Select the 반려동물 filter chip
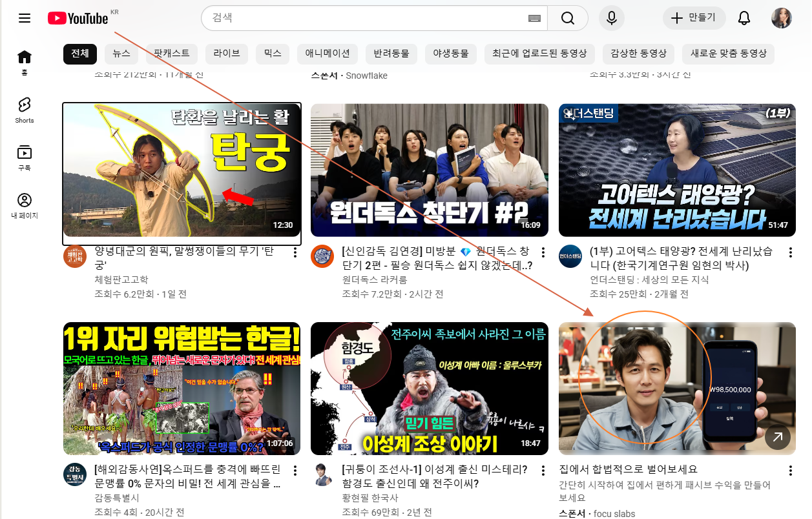This screenshot has width=812, height=519. click(x=391, y=54)
